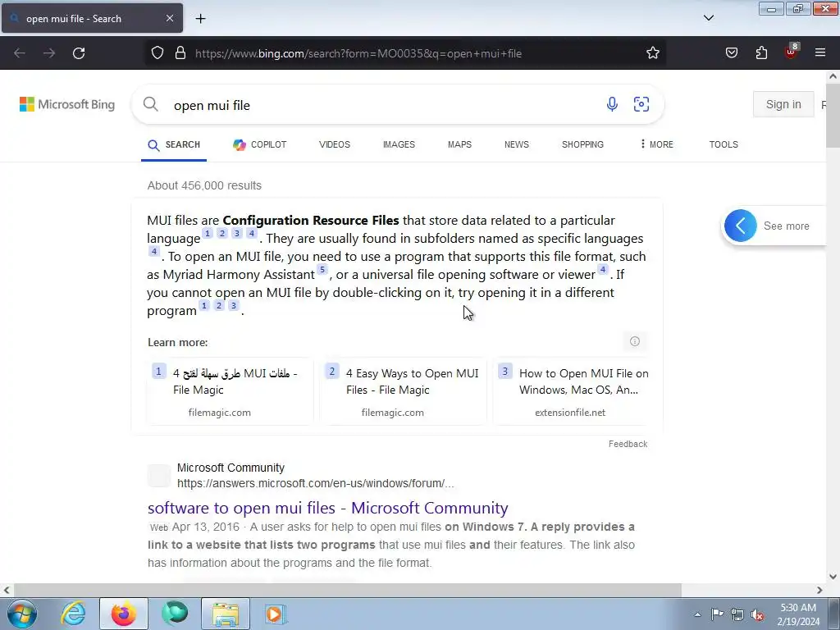This screenshot has height=630, width=840.
Task: Click the vertical scrollbar thumb
Action: 833,115
